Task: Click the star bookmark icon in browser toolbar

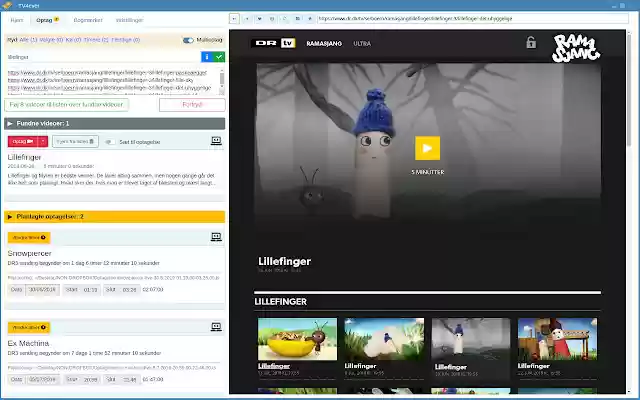Action: (x=310, y=19)
